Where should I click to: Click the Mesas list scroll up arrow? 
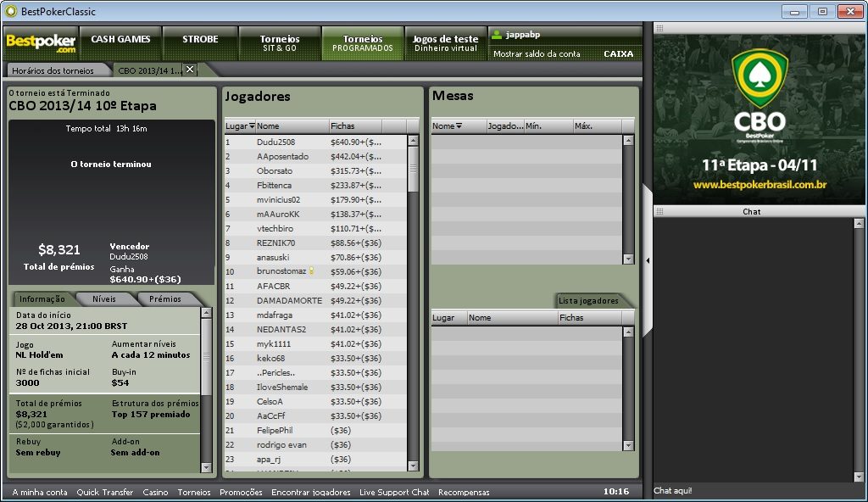pyautogui.click(x=628, y=141)
